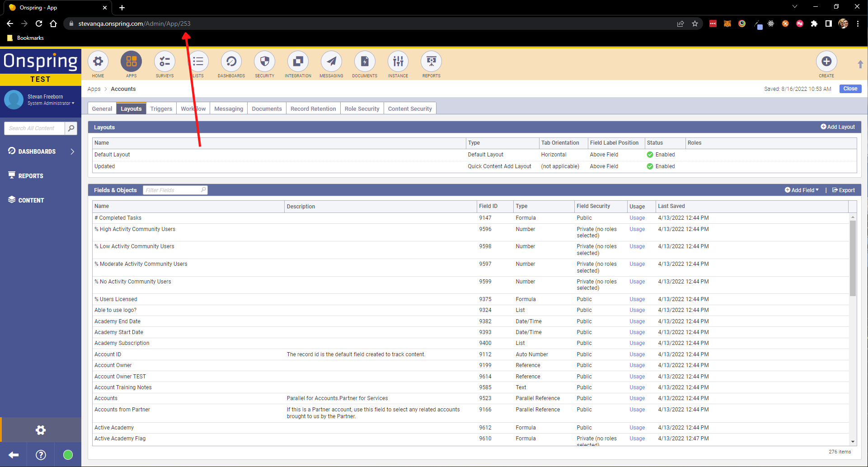Open the Surveys icon
Screen dimensions: 868x467
[164, 61]
